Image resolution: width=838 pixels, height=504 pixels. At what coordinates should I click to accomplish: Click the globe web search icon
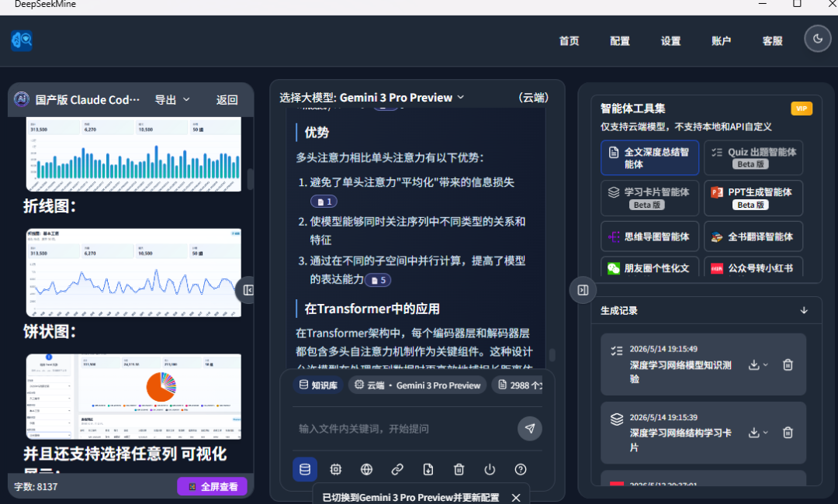[366, 469]
